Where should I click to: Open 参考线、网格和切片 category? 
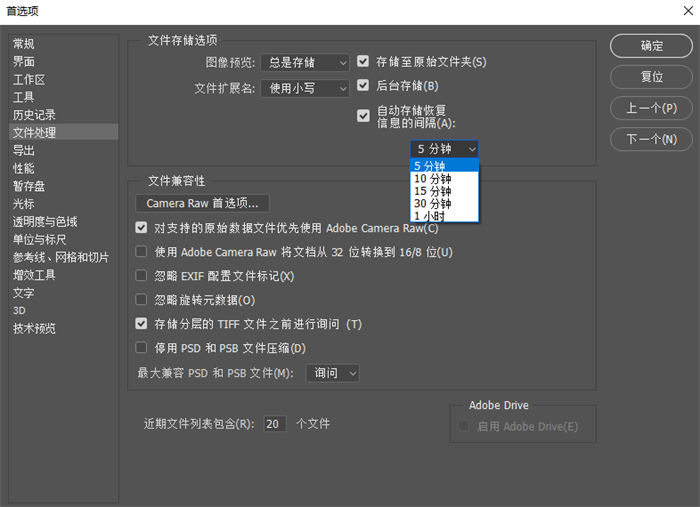(x=60, y=257)
